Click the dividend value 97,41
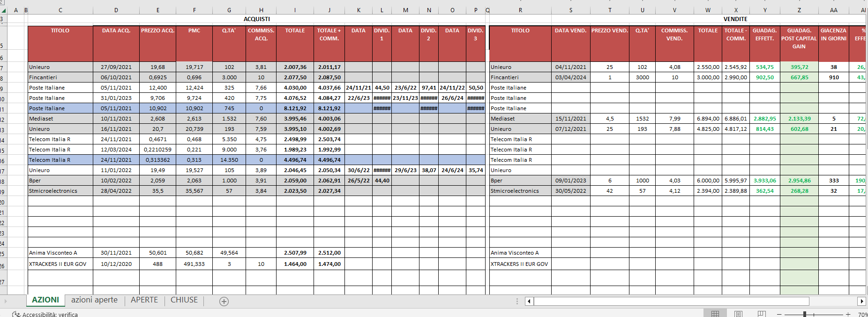The image size is (868, 317). (x=428, y=88)
